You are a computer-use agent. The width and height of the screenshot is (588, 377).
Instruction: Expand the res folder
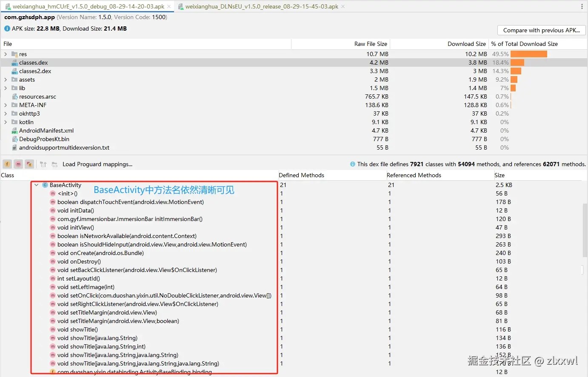click(x=6, y=54)
